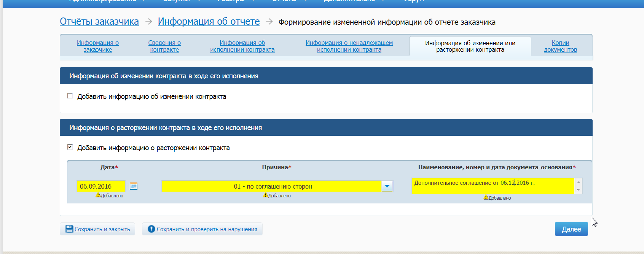644x254 pixels.
Task: Click the warning icon under the Причина dropdown
Action: pos(265,195)
